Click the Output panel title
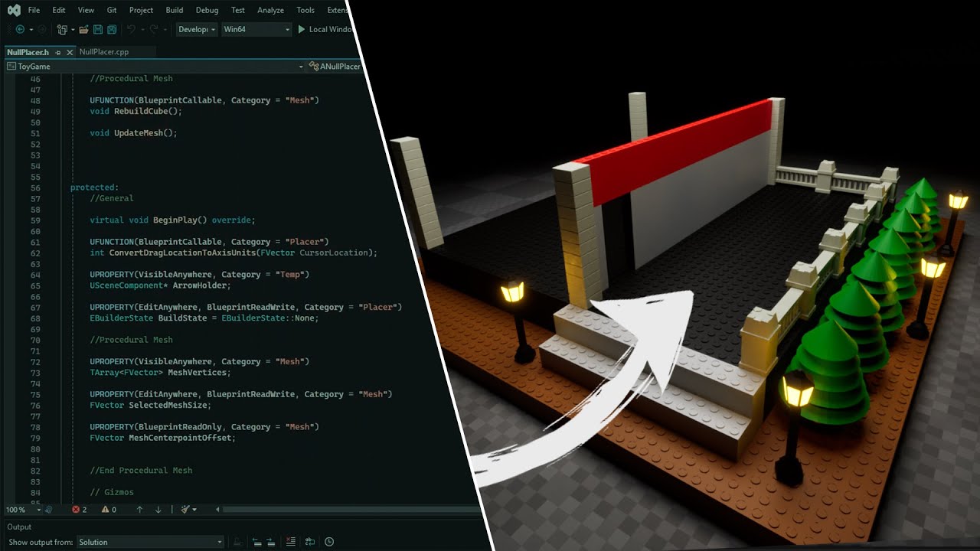 point(19,527)
